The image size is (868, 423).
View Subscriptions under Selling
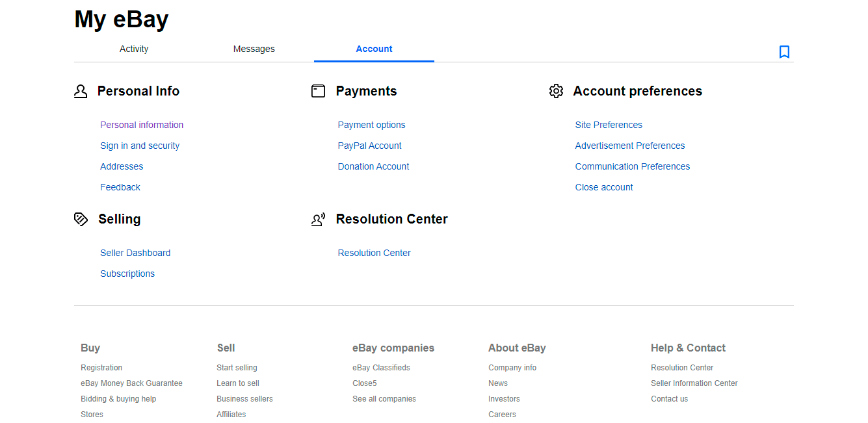pyautogui.click(x=127, y=274)
